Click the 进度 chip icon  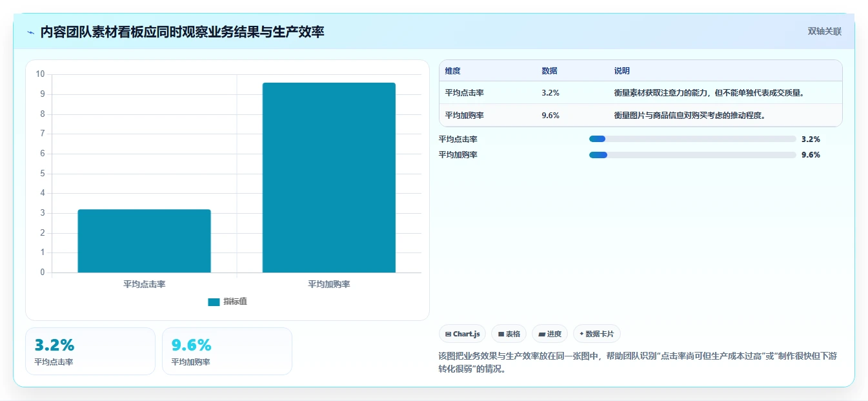pyautogui.click(x=542, y=334)
